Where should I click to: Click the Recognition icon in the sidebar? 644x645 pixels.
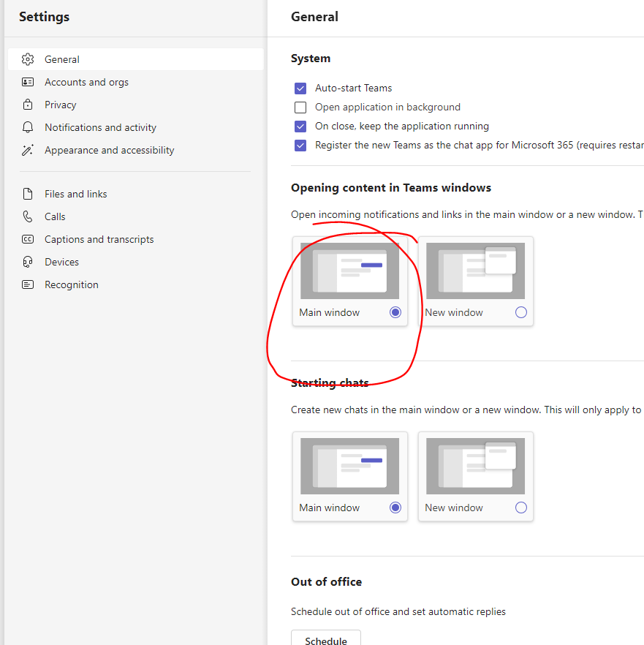tap(26, 284)
